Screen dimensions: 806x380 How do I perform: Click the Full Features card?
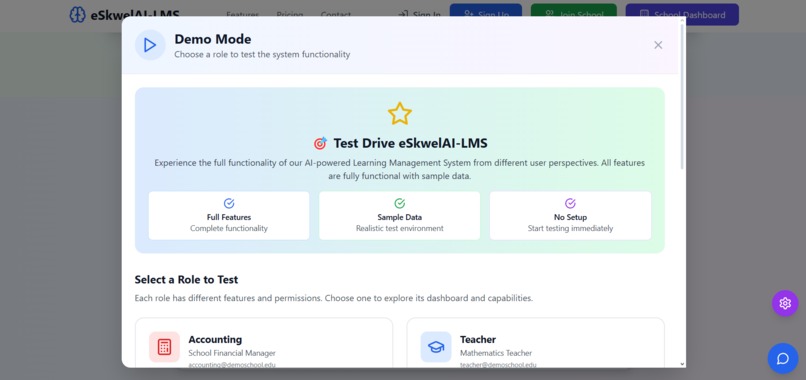point(229,215)
